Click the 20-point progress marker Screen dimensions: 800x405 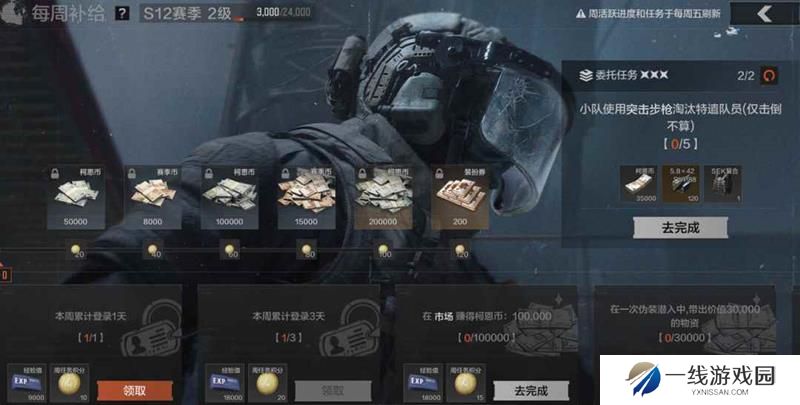(76, 249)
